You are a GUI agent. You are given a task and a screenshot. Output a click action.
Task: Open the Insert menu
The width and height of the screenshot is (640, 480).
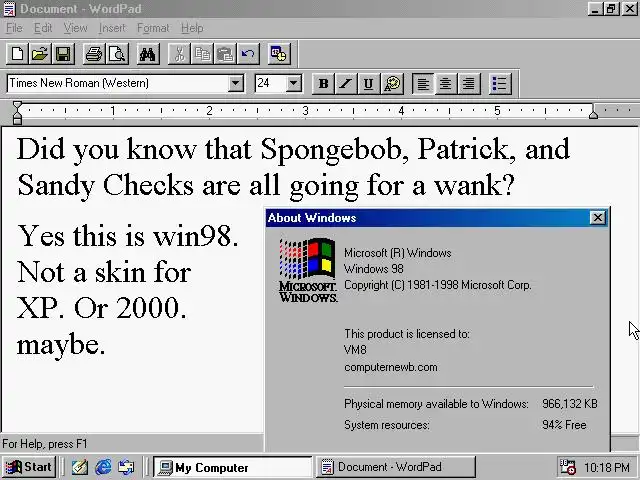[x=112, y=28]
